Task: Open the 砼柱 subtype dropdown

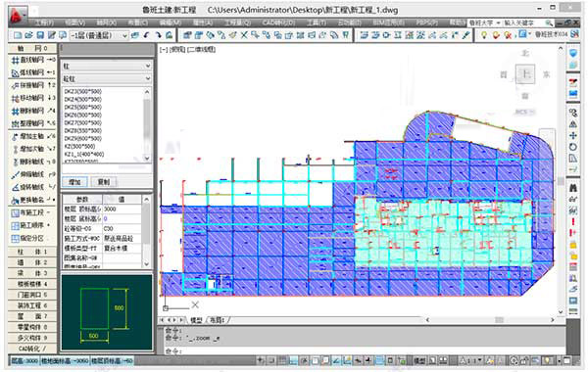Action: pyautogui.click(x=107, y=78)
